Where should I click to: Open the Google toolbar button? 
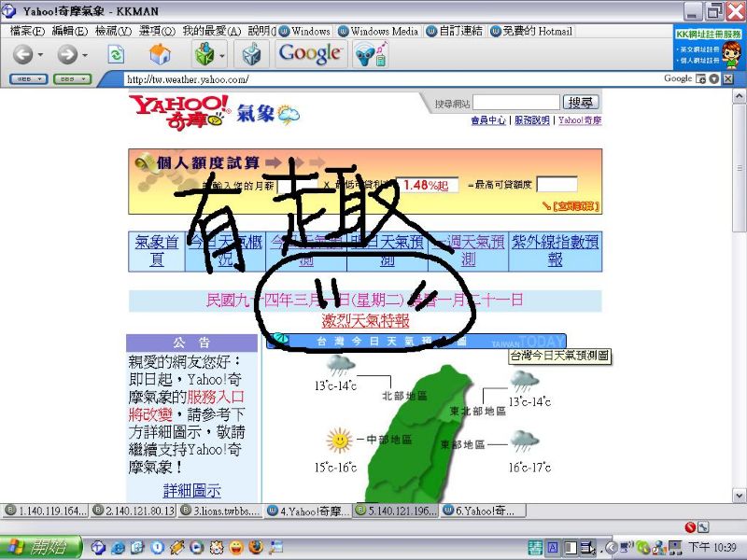310,53
